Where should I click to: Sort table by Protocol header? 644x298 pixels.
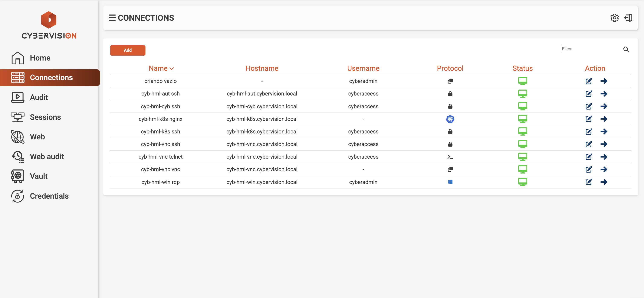pos(450,68)
